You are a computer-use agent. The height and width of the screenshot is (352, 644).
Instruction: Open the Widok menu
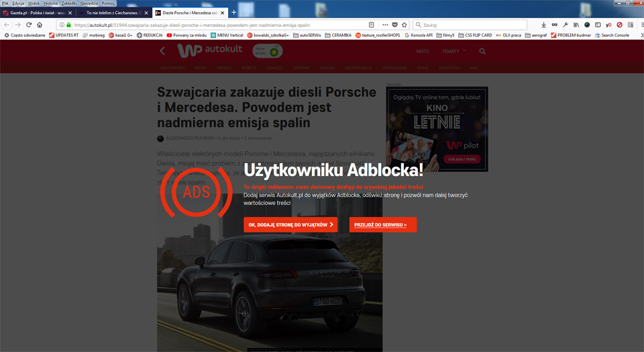click(34, 3)
